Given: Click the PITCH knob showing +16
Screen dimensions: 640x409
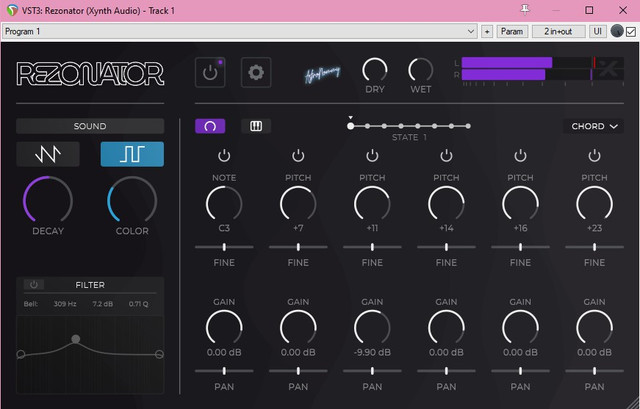Looking at the screenshot, I should (x=520, y=204).
